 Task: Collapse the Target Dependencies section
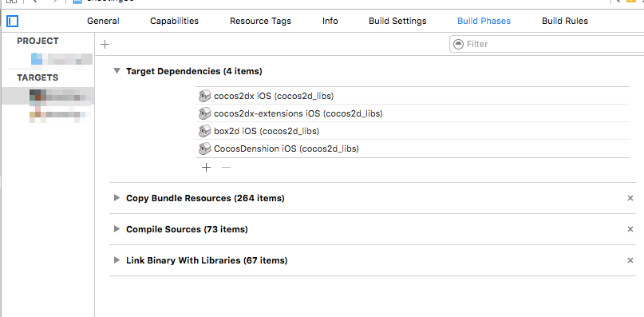pyautogui.click(x=117, y=71)
